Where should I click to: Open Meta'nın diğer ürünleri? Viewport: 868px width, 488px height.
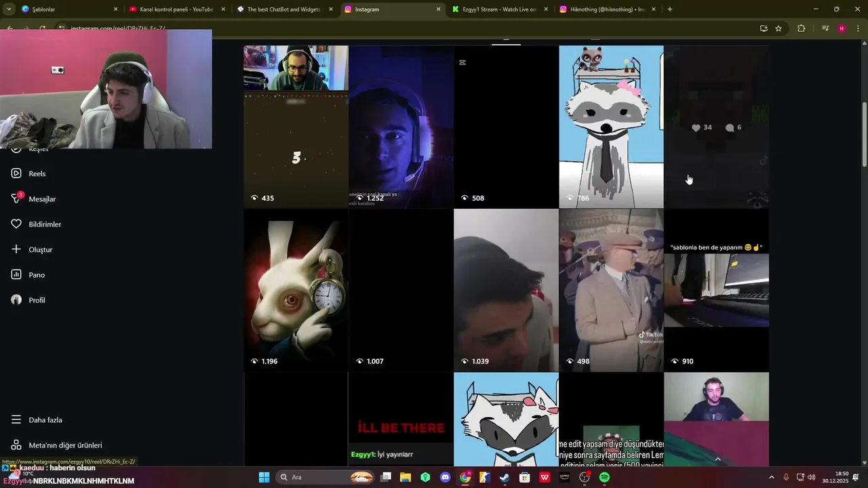click(x=57, y=445)
